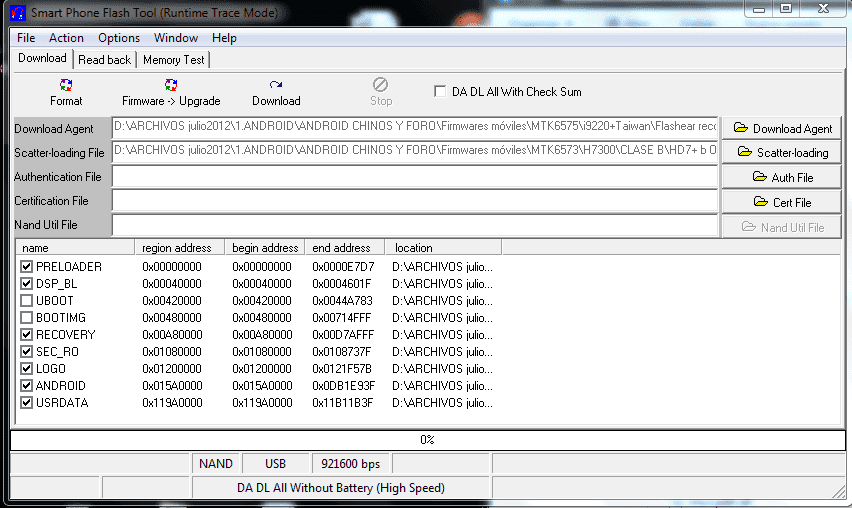Click the Auth File button
The image size is (852, 508).
coord(782,177)
